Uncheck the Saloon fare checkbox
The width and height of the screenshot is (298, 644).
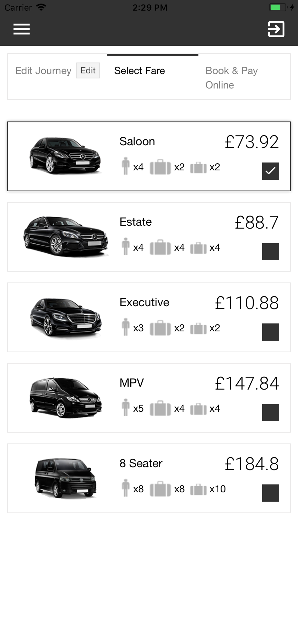click(x=270, y=171)
